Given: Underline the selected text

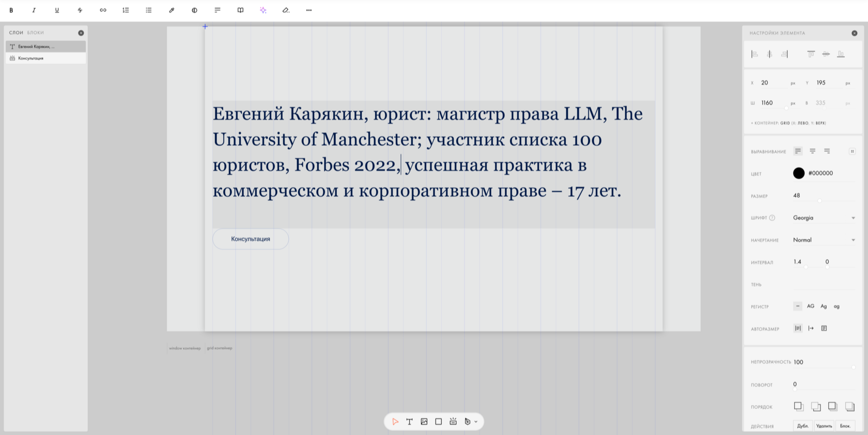Looking at the screenshot, I should tap(57, 10).
